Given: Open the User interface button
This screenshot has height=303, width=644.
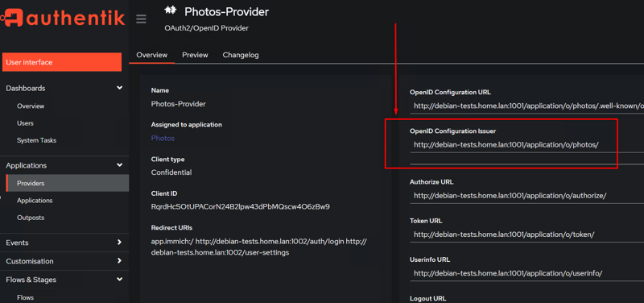Looking at the screenshot, I should [62, 62].
